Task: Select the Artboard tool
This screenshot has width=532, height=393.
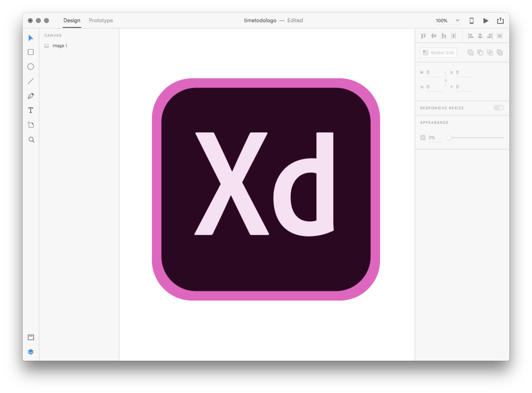Action: click(31, 125)
